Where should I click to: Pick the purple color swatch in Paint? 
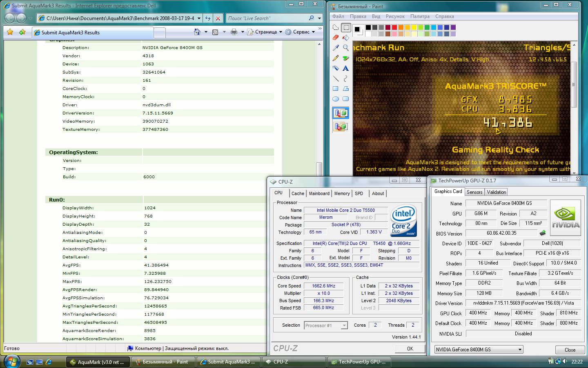click(x=453, y=27)
